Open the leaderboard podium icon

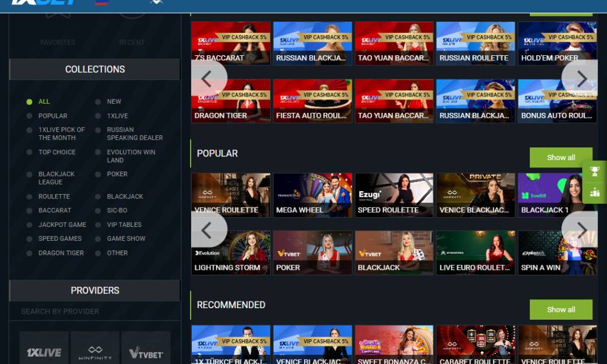coord(594,192)
